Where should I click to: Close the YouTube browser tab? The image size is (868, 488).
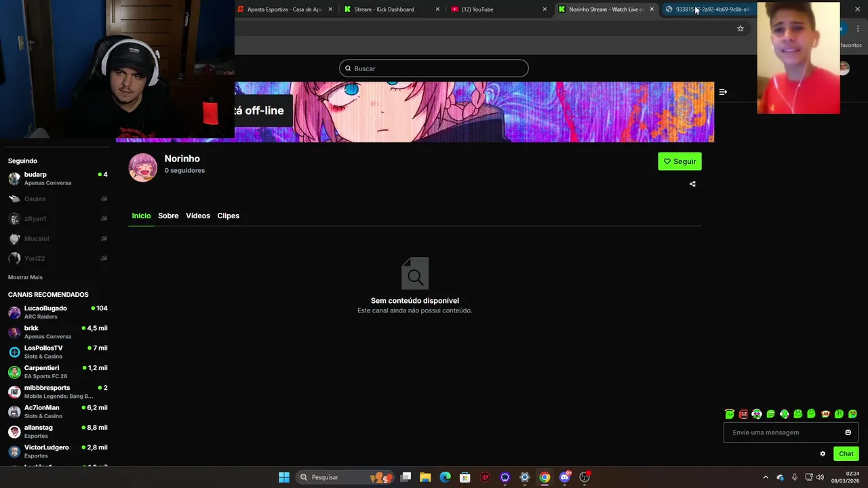coord(545,9)
